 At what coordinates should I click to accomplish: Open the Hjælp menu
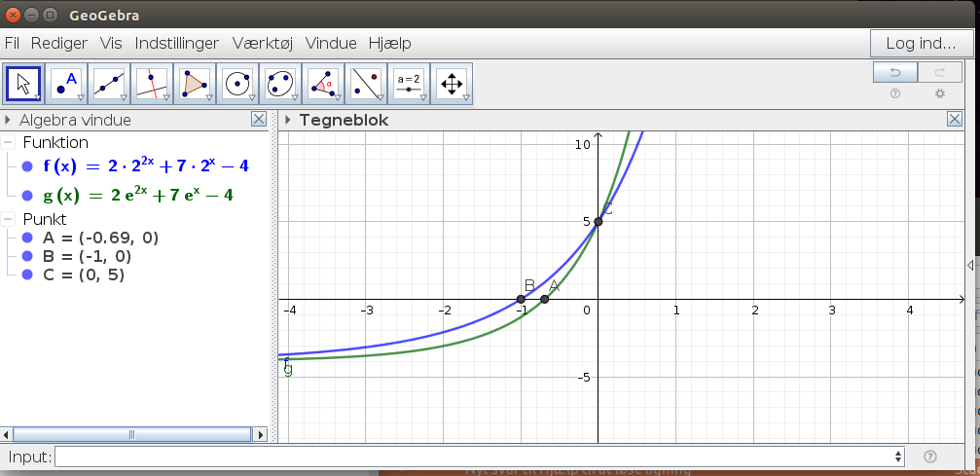[x=389, y=43]
